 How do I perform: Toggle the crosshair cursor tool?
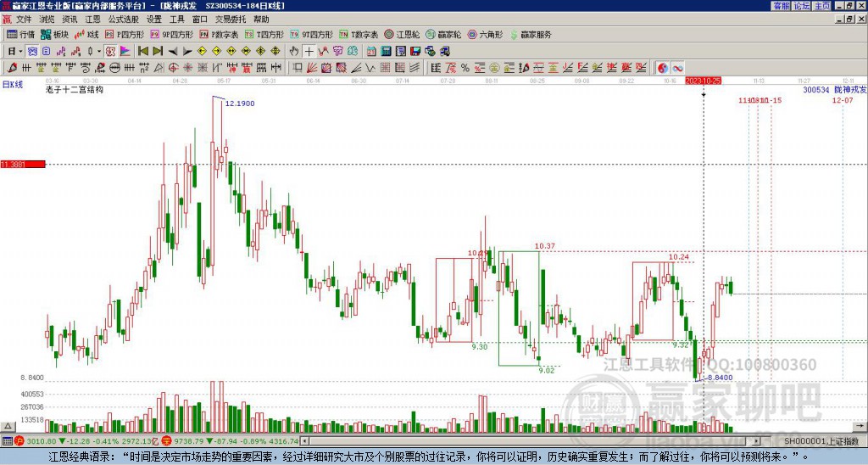point(309,51)
